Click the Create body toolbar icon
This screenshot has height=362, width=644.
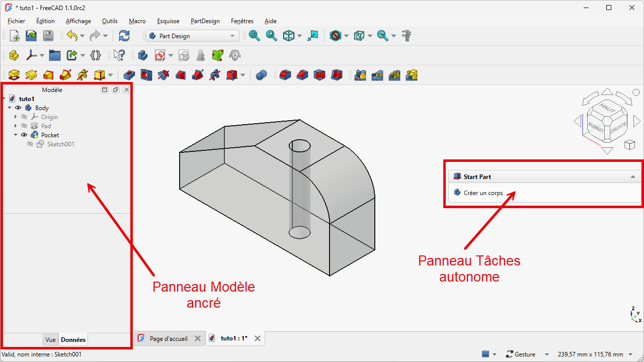click(x=142, y=55)
